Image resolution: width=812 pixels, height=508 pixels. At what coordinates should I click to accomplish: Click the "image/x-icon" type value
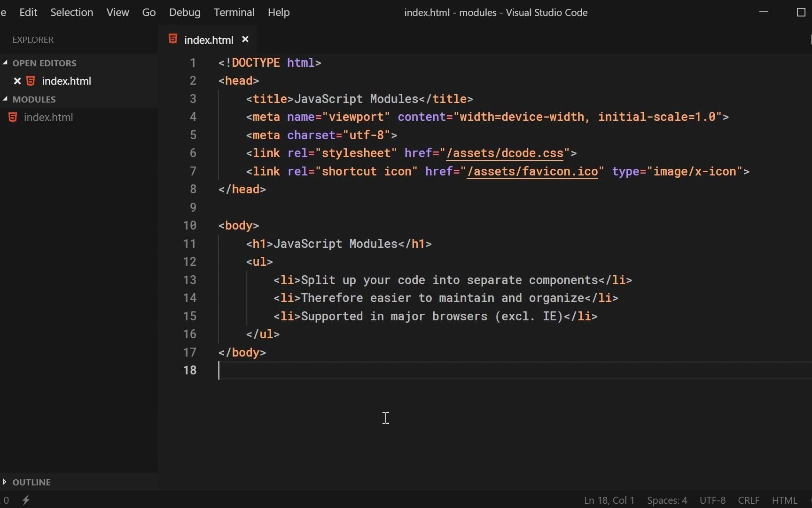click(695, 172)
